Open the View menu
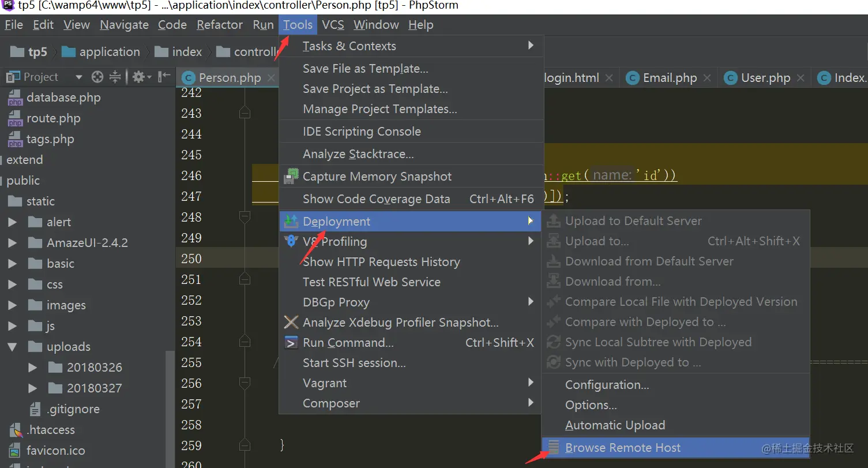This screenshot has height=468, width=868. tap(77, 25)
